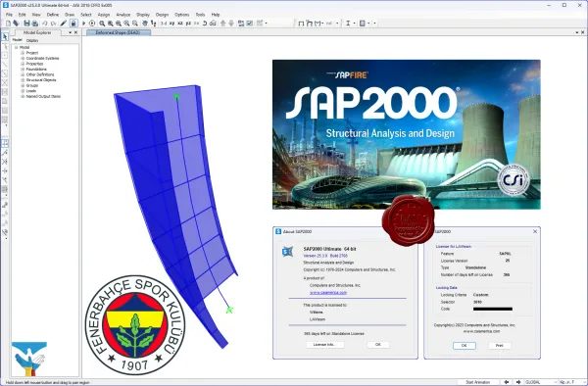Image resolution: width=588 pixels, height=386 pixels.
Task: Open the frame section I-beam dropdown arrow
Action: click(x=354, y=24)
